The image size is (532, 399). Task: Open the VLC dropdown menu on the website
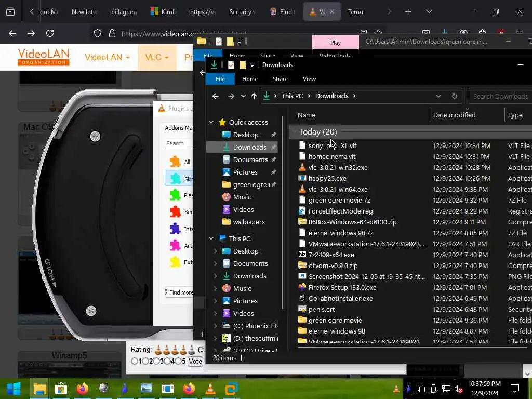[157, 57]
